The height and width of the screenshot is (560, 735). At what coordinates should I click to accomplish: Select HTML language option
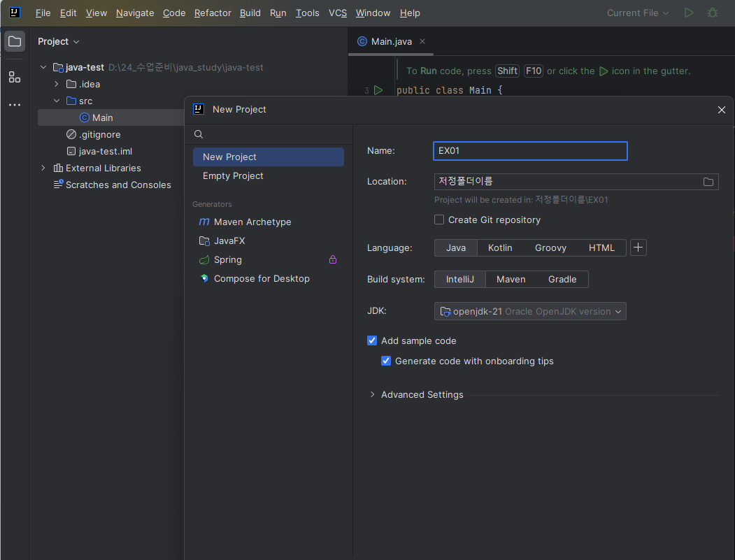[x=601, y=248]
